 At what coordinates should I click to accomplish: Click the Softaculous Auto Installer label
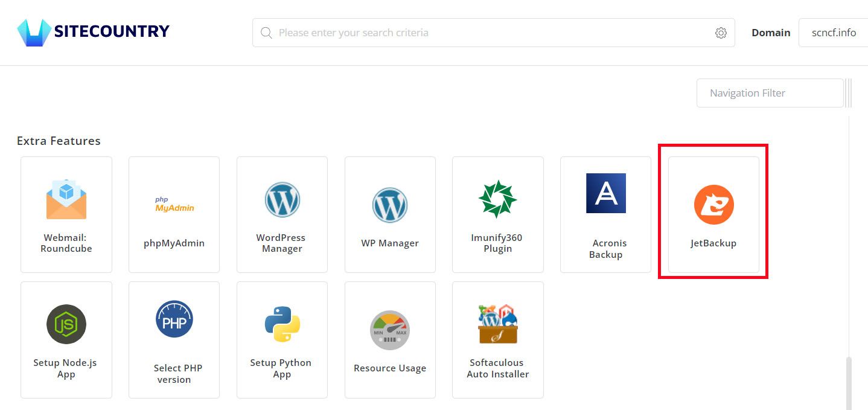pyautogui.click(x=498, y=368)
